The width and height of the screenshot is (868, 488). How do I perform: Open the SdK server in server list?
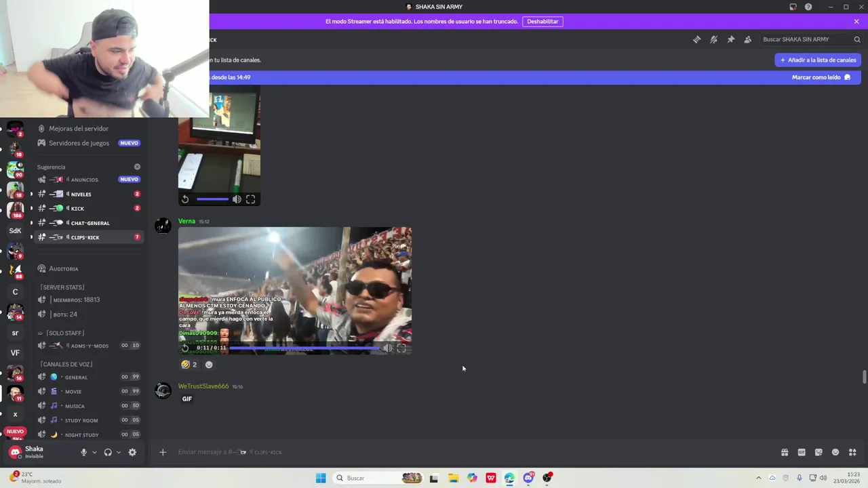[15, 230]
